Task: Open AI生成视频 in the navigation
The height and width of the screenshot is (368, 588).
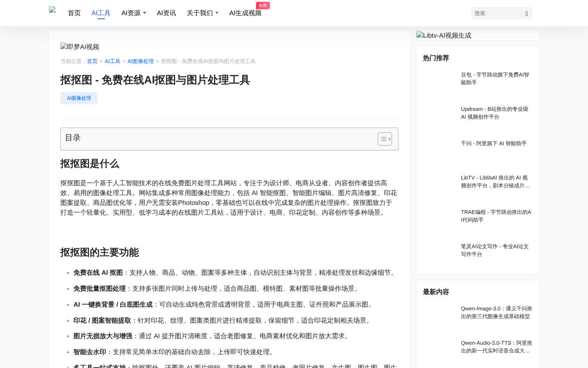Action: click(245, 13)
